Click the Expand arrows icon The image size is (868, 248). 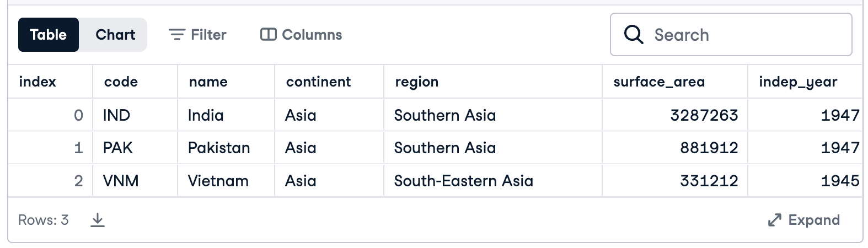point(775,220)
